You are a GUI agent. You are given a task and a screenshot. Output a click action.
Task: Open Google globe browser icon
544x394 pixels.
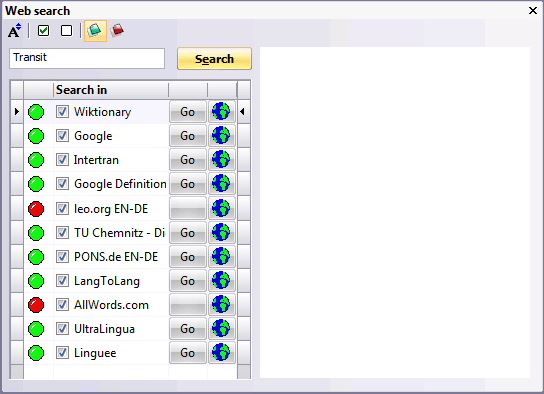click(221, 136)
